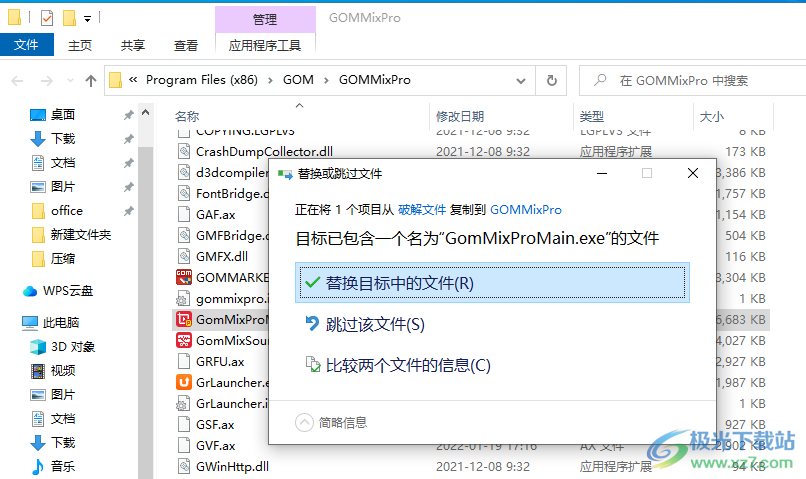Viewport: 806px width, 479px height.
Task: Sort by 大小 column header
Action: tap(712, 117)
